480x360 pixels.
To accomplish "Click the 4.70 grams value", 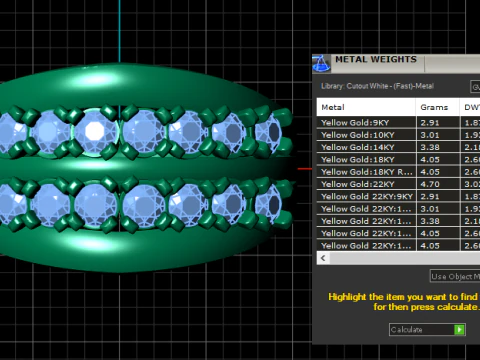I will [430, 184].
